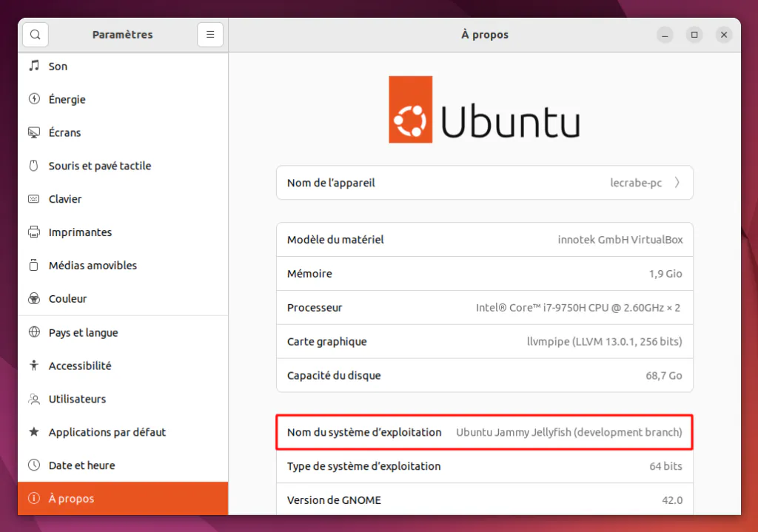Select the À propos sidebar entry
The image size is (758, 532).
[x=123, y=498]
